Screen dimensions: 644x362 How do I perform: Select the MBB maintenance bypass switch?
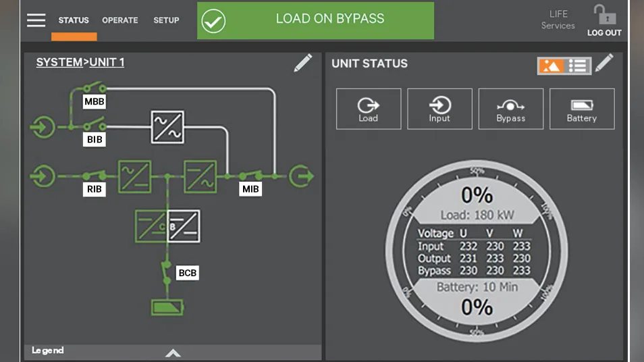tap(95, 87)
